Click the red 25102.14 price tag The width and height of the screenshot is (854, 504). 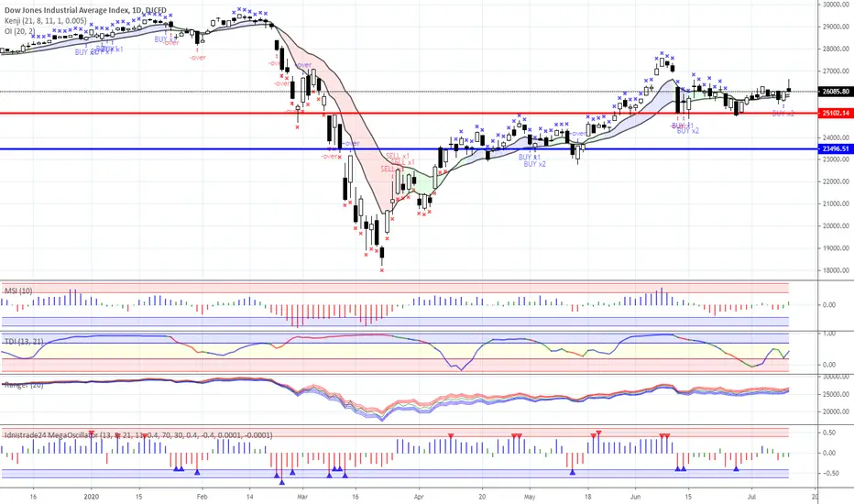836,114
